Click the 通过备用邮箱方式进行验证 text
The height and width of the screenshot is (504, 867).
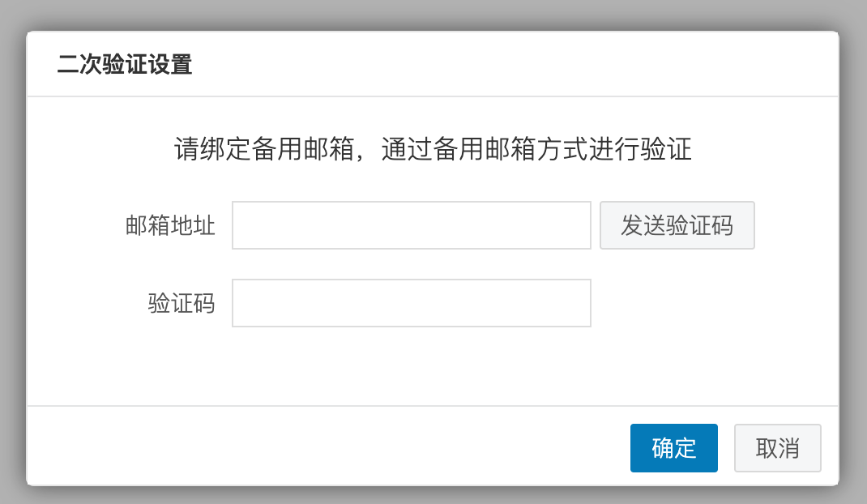pyautogui.click(x=536, y=150)
